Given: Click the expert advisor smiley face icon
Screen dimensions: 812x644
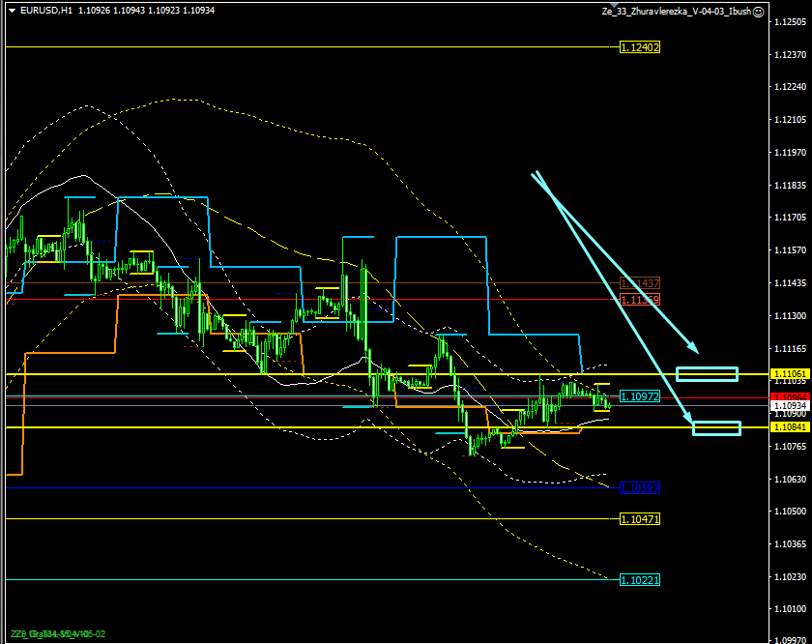Looking at the screenshot, I should [x=759, y=11].
